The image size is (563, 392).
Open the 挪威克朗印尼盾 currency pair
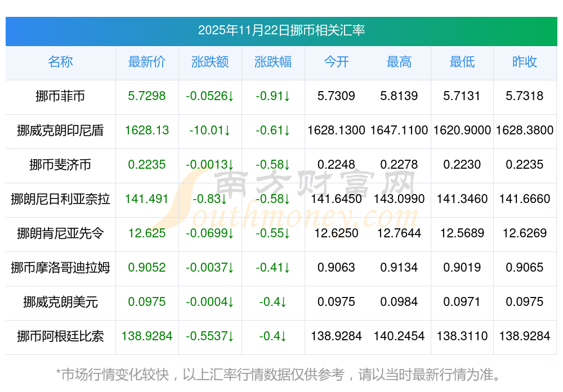pyautogui.click(x=60, y=130)
